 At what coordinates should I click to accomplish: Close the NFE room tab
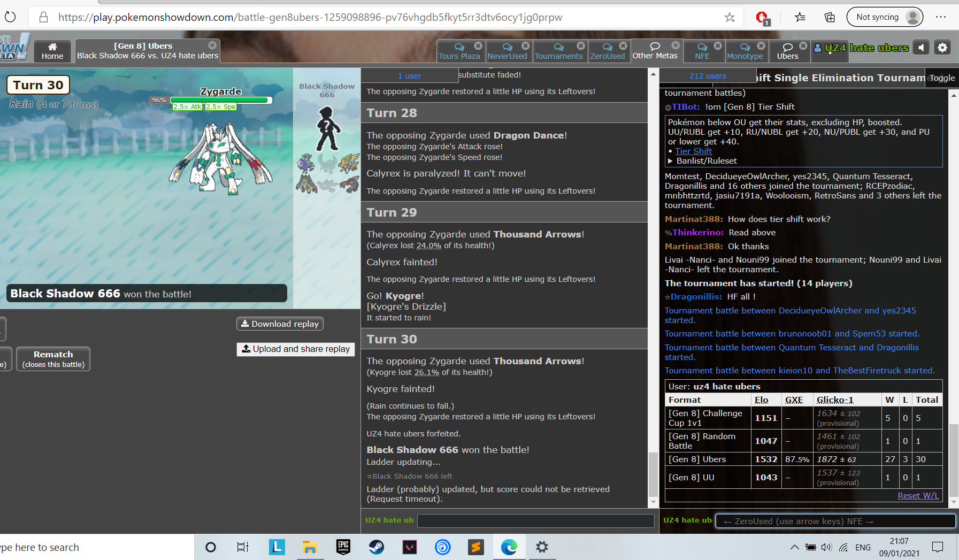pos(718,46)
